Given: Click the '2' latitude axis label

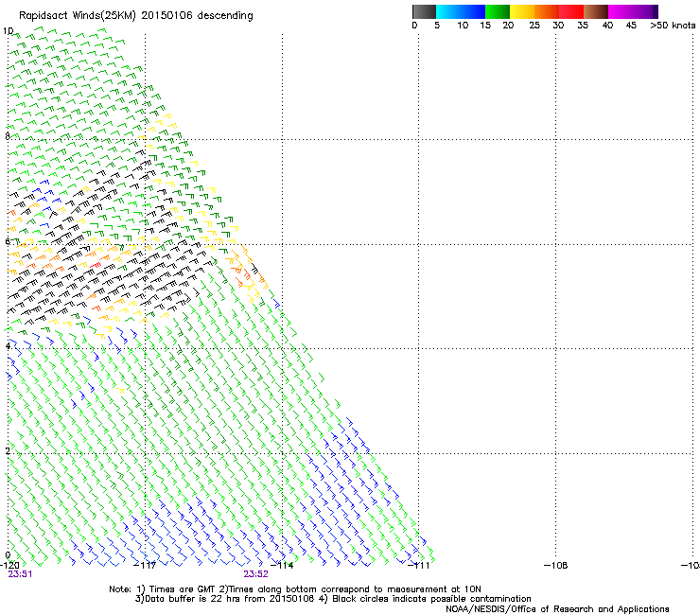Looking at the screenshot, I should 8,450.
